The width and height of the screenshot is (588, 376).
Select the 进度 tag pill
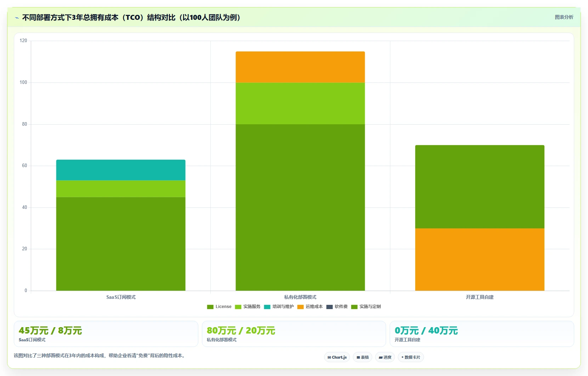point(385,357)
